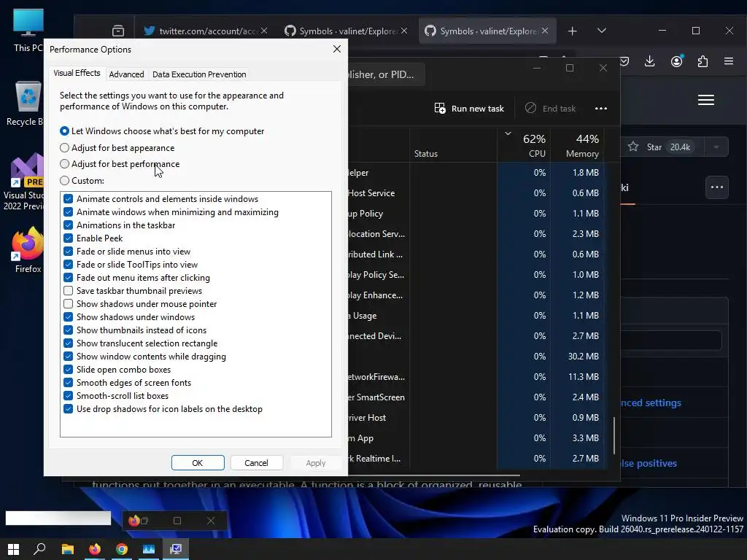Select the 'er SmartScreen' process row
Viewport: 747px width, 560px height.
(476, 397)
